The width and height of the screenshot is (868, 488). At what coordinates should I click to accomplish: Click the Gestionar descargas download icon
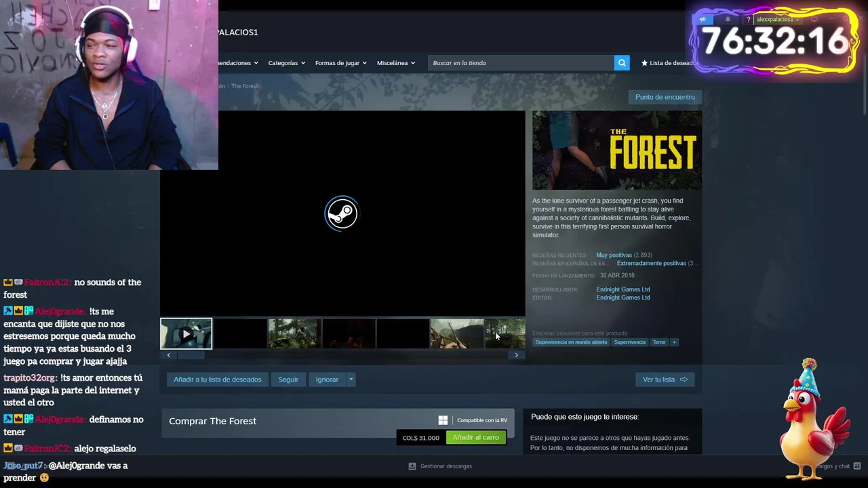pos(412,466)
